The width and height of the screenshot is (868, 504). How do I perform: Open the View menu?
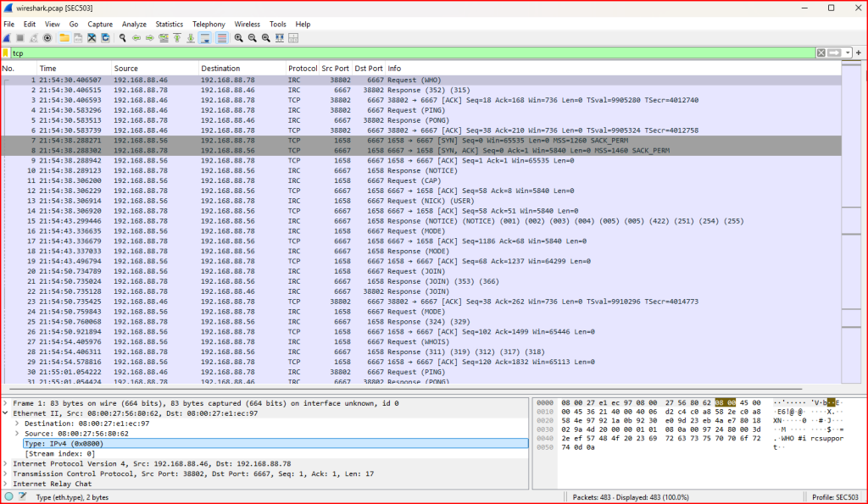coord(52,25)
